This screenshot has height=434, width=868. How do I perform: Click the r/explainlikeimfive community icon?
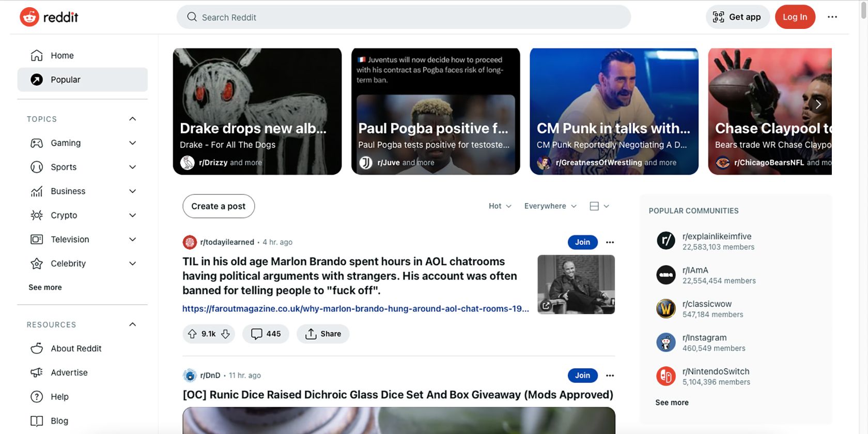tap(666, 241)
